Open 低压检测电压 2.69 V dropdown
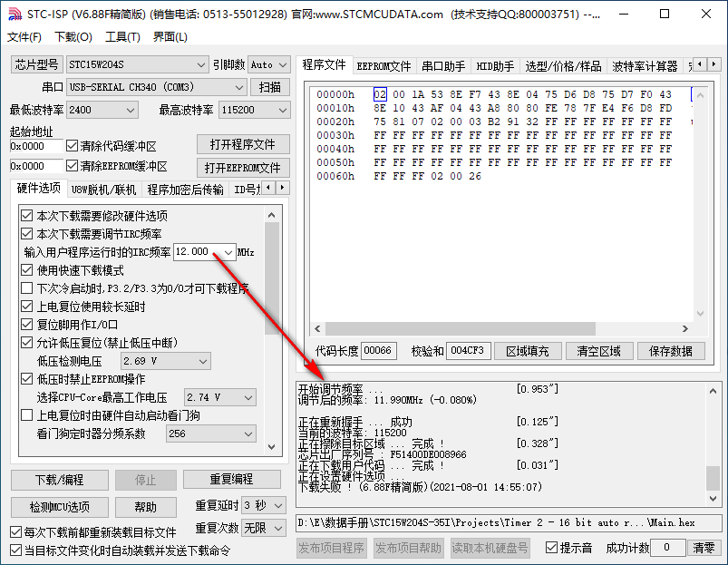Screen dimensions: 728x565 pos(165,361)
